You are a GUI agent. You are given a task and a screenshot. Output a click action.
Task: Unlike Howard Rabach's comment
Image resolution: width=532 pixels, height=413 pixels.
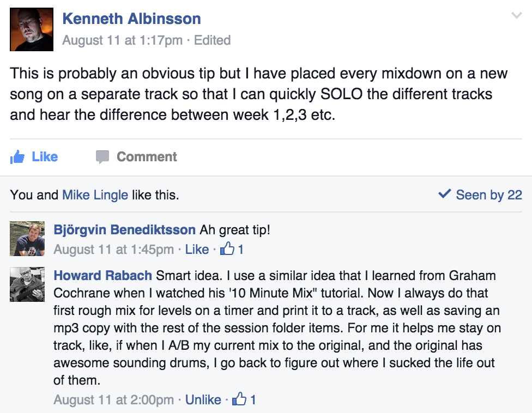click(203, 399)
